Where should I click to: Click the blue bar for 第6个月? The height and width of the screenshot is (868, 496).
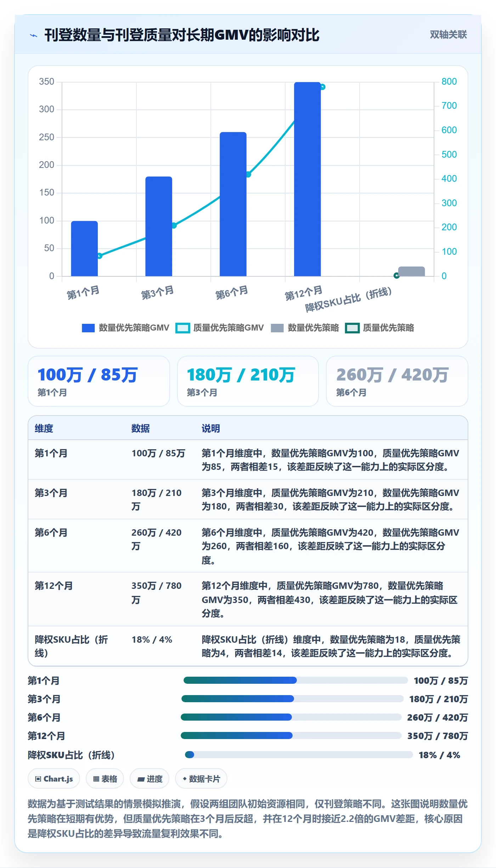point(233,204)
